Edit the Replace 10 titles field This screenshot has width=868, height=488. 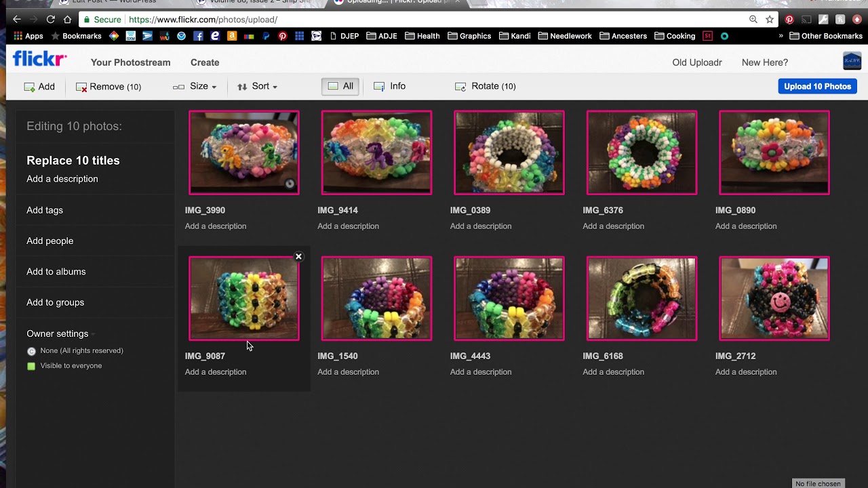[x=73, y=161]
